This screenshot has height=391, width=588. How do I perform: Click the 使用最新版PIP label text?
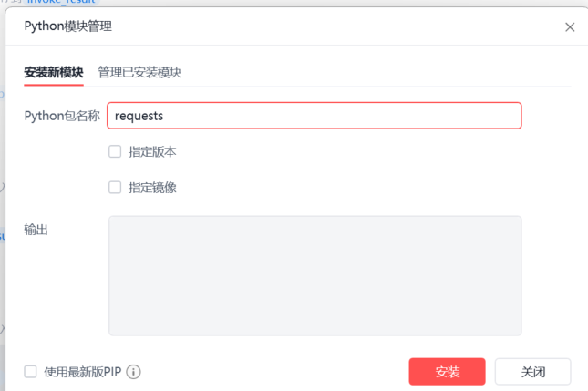pos(80,372)
